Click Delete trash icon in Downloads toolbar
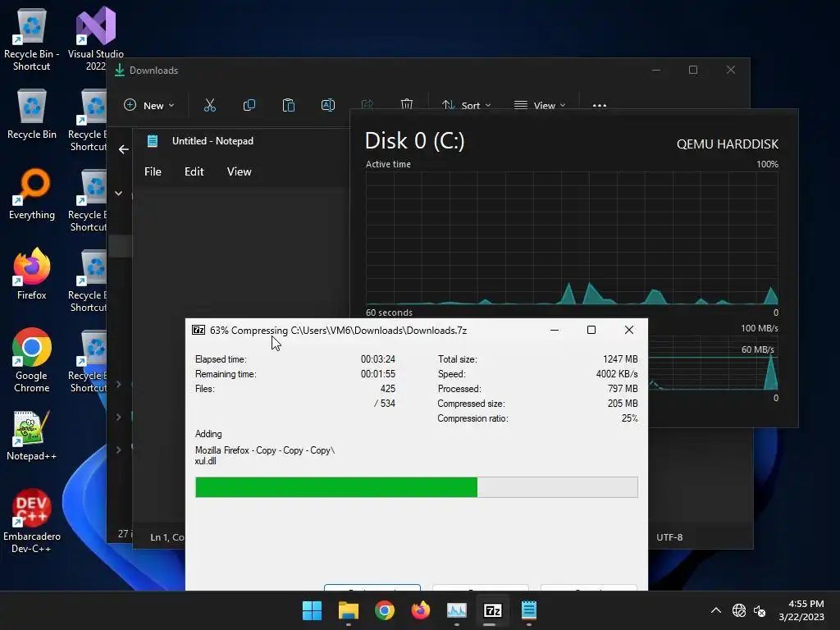The image size is (840, 630). (407, 104)
